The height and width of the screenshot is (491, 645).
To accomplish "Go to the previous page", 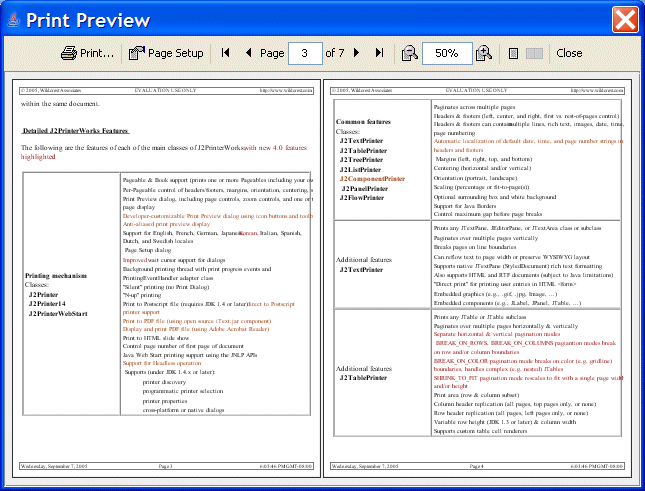I will pyautogui.click(x=248, y=53).
